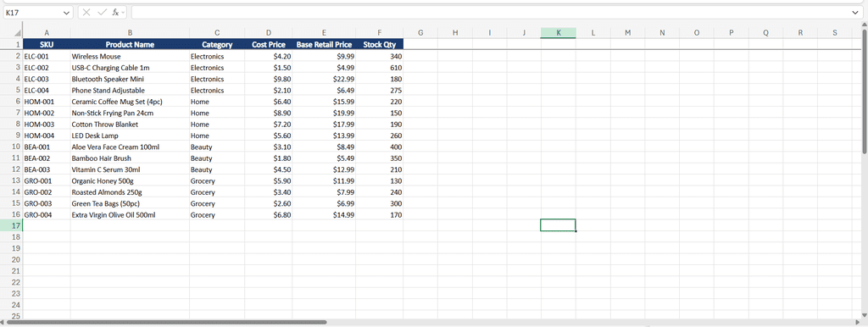Click the horizontal scrollbar thumb at bottom
This screenshot has width=868, height=327.
tap(167, 321)
